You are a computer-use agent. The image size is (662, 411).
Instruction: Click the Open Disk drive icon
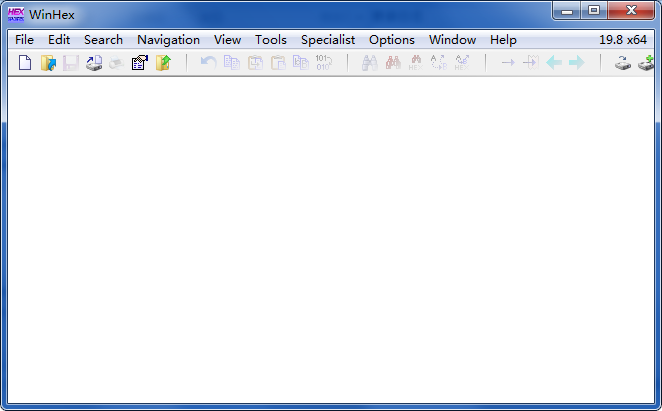click(x=623, y=63)
